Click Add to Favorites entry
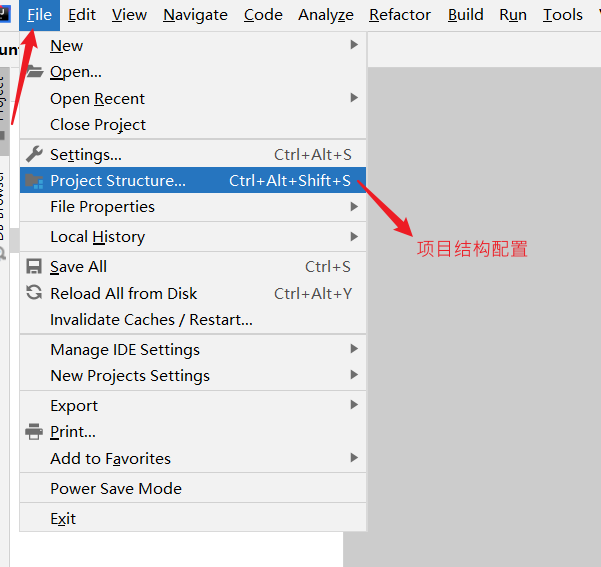The width and height of the screenshot is (601, 567). 110,459
